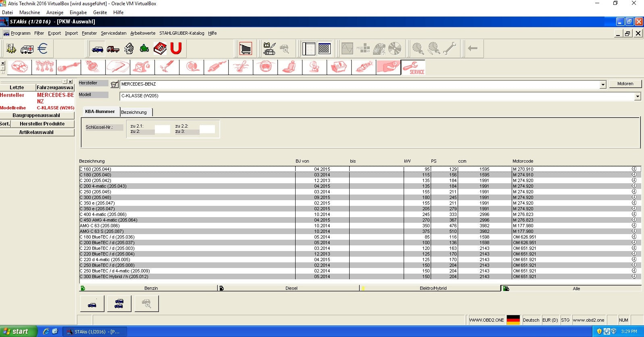The image size is (644, 337).
Task: Click the Motoren button
Action: [x=625, y=84]
